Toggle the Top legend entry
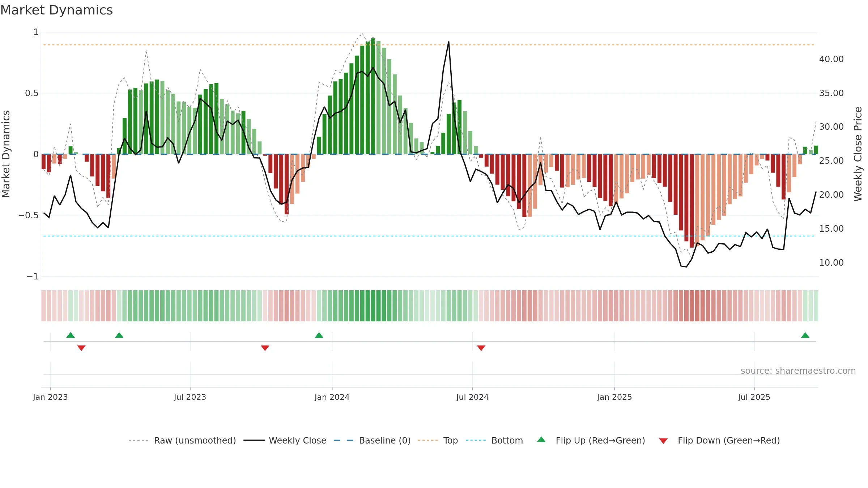Screen dimensions: 868x488 pyautogui.click(x=438, y=440)
